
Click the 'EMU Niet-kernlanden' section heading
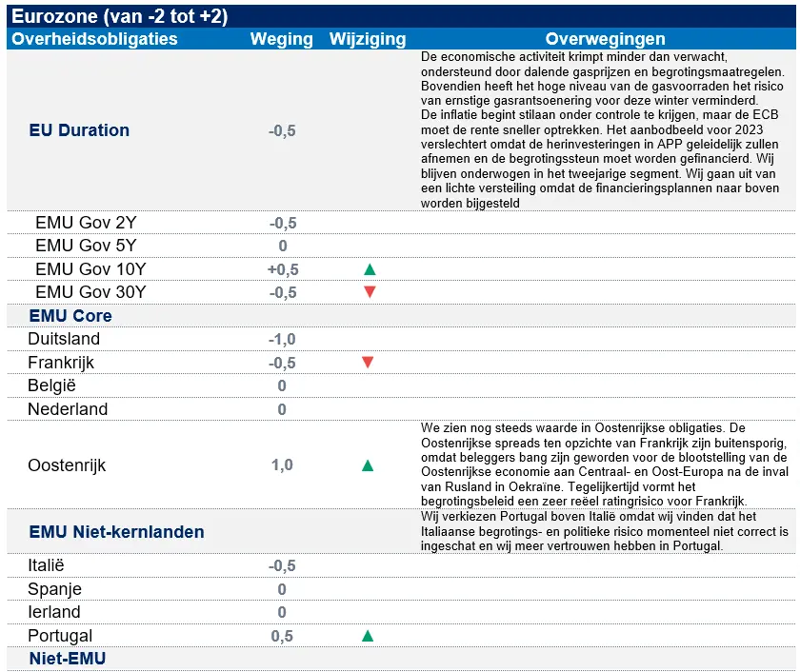click(116, 532)
